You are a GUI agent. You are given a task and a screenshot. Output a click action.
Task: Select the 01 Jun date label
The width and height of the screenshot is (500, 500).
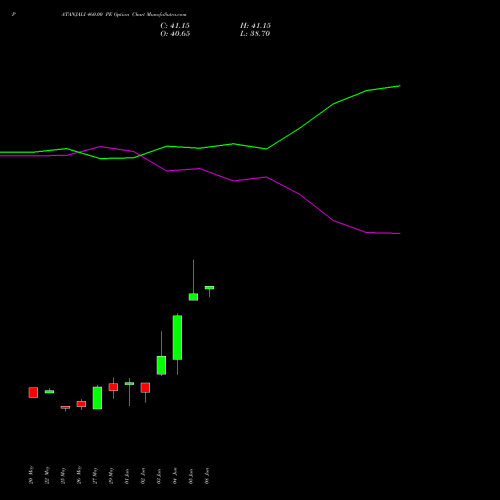click(127, 476)
